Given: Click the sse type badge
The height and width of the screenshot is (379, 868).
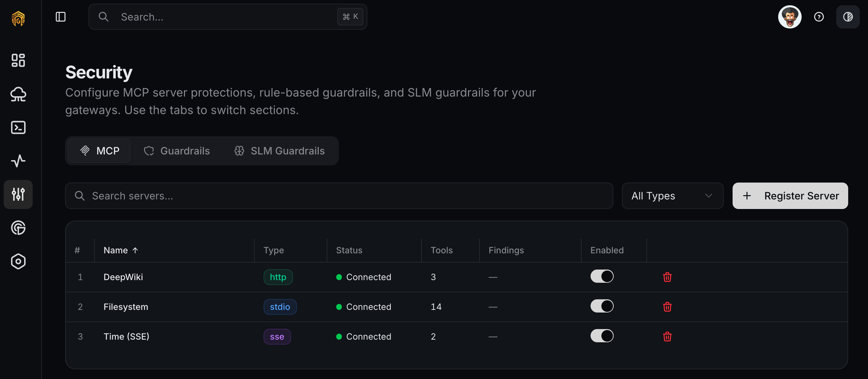Looking at the screenshot, I should (277, 336).
